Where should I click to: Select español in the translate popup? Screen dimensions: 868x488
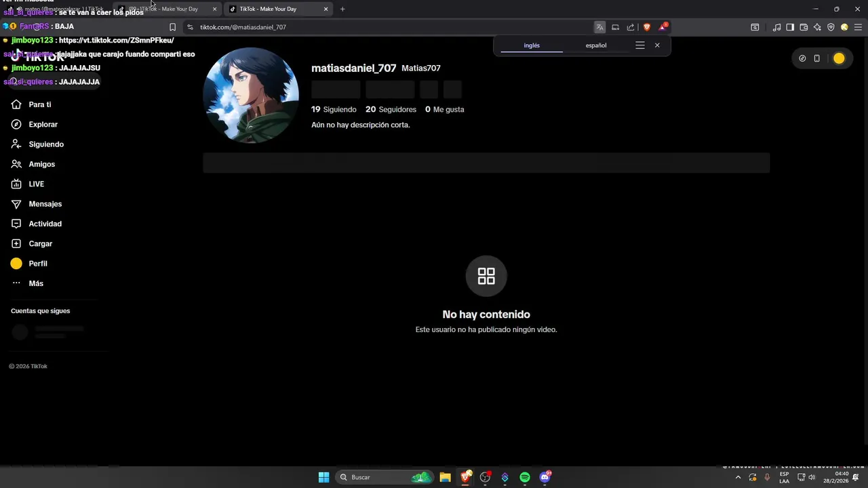[596, 45]
